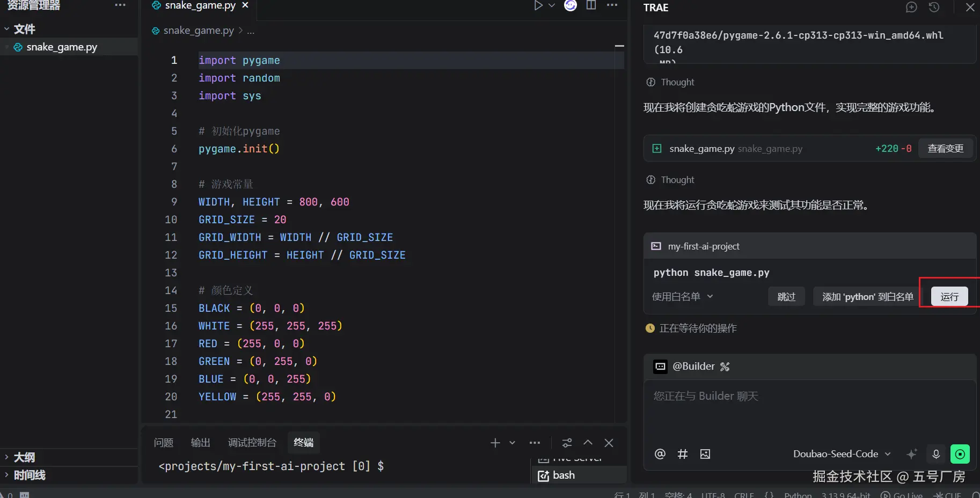Maximize the terminal panel with the chevron up
The width and height of the screenshot is (980, 498).
[x=588, y=443]
